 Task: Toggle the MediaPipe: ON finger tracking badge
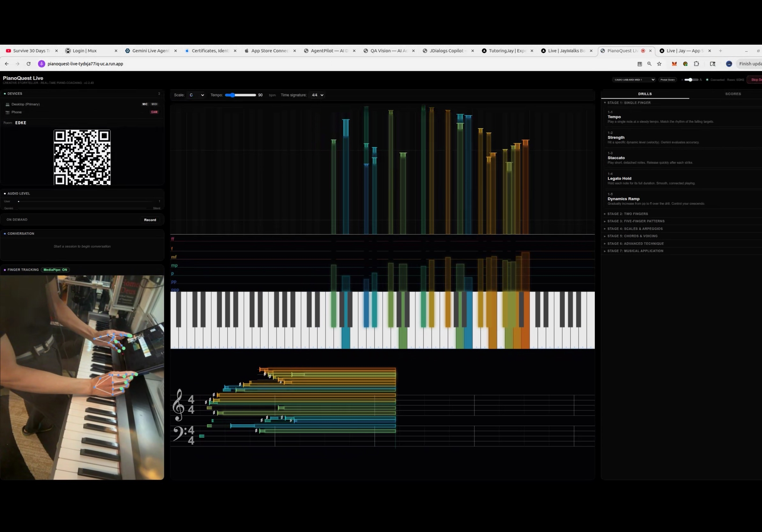[x=55, y=270]
